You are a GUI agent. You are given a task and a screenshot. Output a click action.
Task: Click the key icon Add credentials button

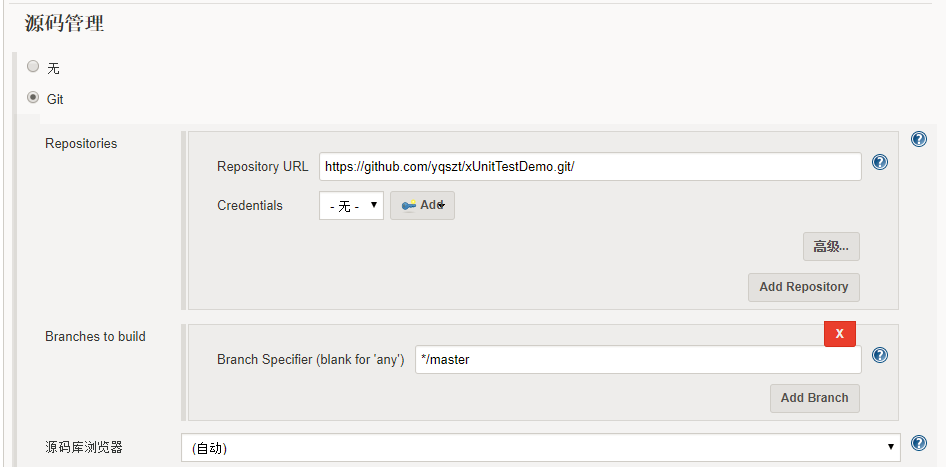tap(422, 205)
